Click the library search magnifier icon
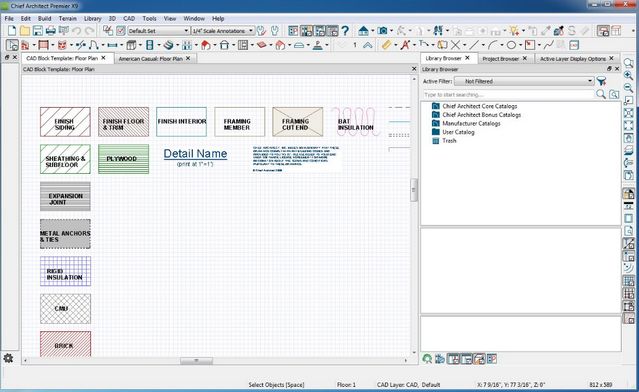639x392 pixels. click(x=601, y=95)
